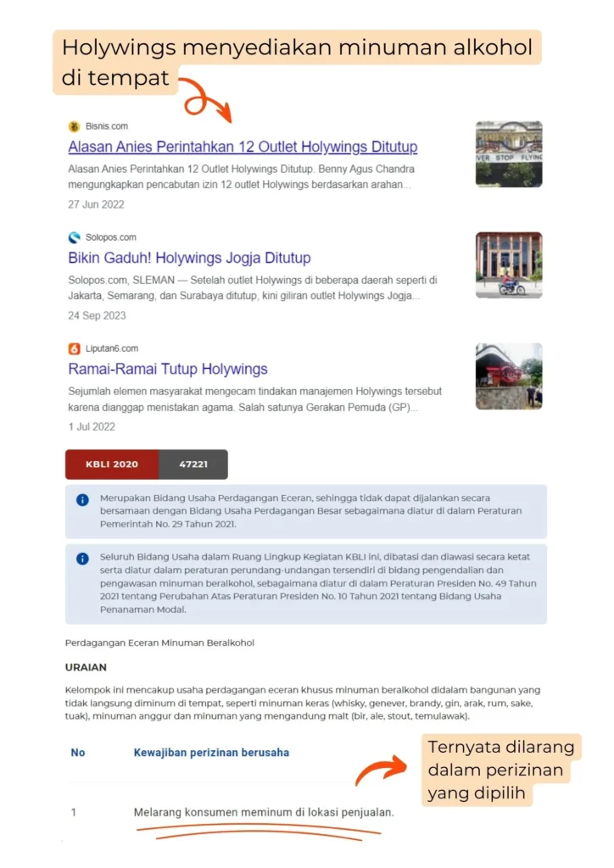Click the Solopos.com source name
This screenshot has width=614, height=868.
coord(111,237)
